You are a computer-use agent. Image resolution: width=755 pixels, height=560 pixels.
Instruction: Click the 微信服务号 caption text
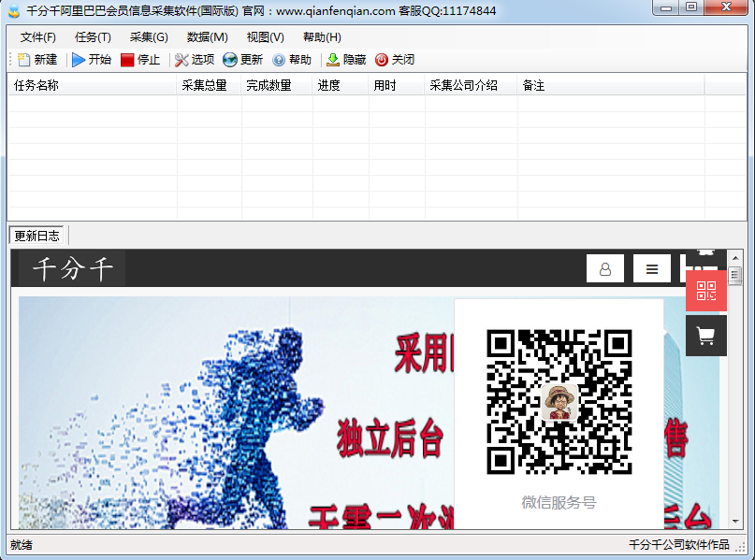click(559, 502)
